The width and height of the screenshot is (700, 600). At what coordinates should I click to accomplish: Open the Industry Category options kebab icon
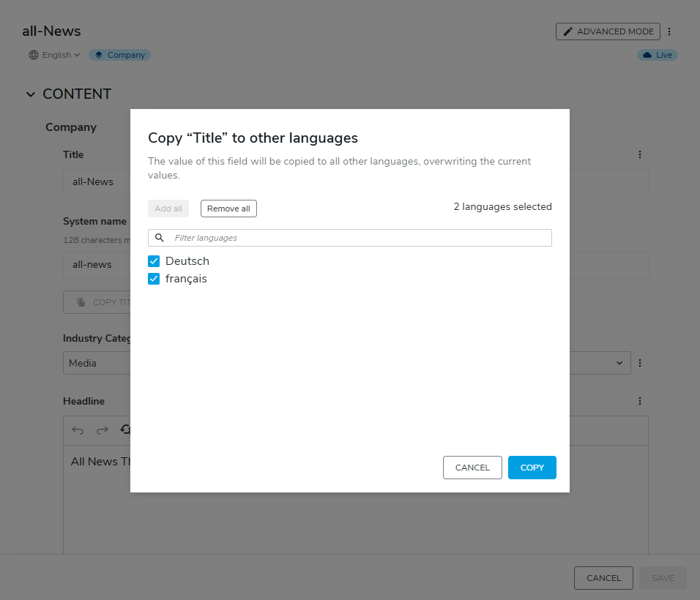point(640,363)
